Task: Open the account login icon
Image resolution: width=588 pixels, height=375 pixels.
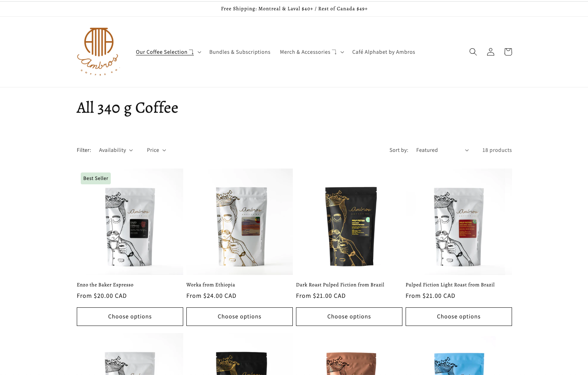Action: (x=491, y=52)
